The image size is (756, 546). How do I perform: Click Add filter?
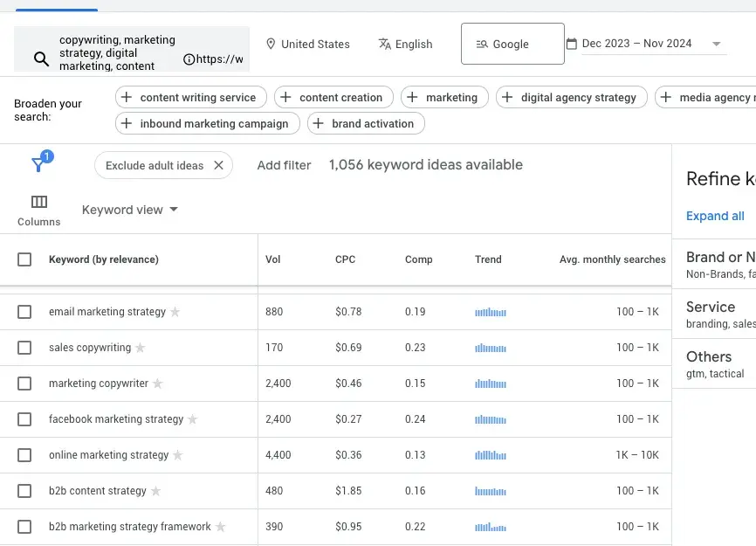[x=284, y=165]
